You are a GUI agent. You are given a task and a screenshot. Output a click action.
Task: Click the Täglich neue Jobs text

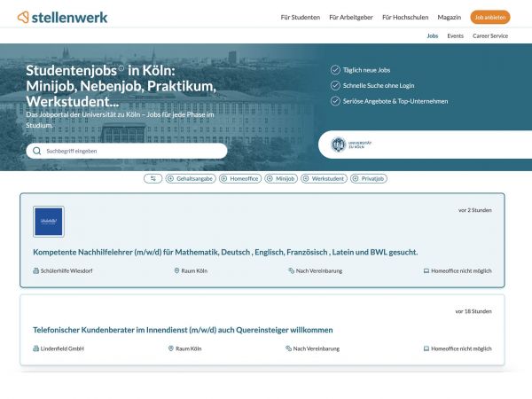click(x=367, y=70)
